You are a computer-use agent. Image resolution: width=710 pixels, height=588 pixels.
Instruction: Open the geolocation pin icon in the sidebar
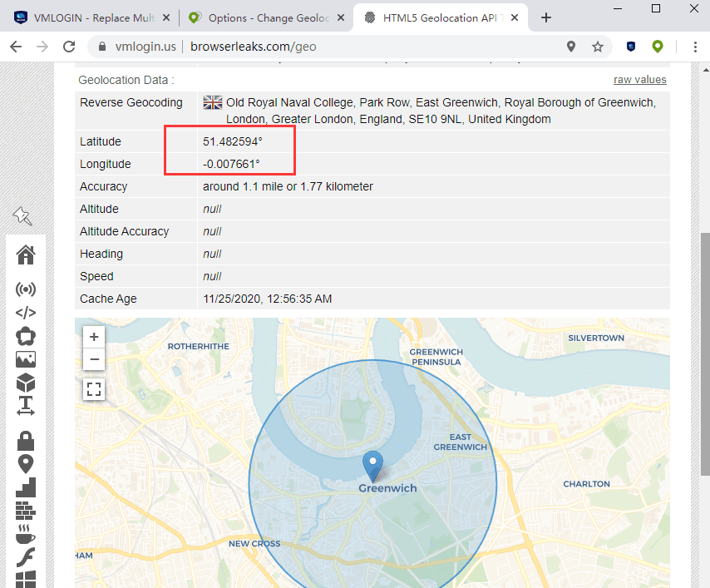point(26,464)
